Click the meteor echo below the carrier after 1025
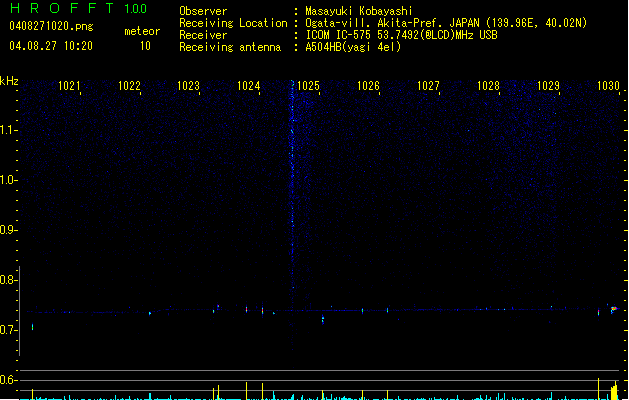This screenshot has width=629, height=400. pos(323,320)
